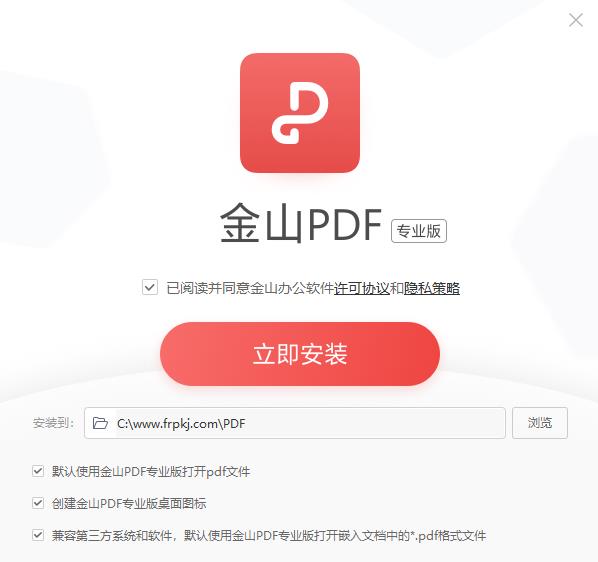Click the Kingsoft PDF red logo icon
This screenshot has height=562, width=598.
(x=300, y=113)
